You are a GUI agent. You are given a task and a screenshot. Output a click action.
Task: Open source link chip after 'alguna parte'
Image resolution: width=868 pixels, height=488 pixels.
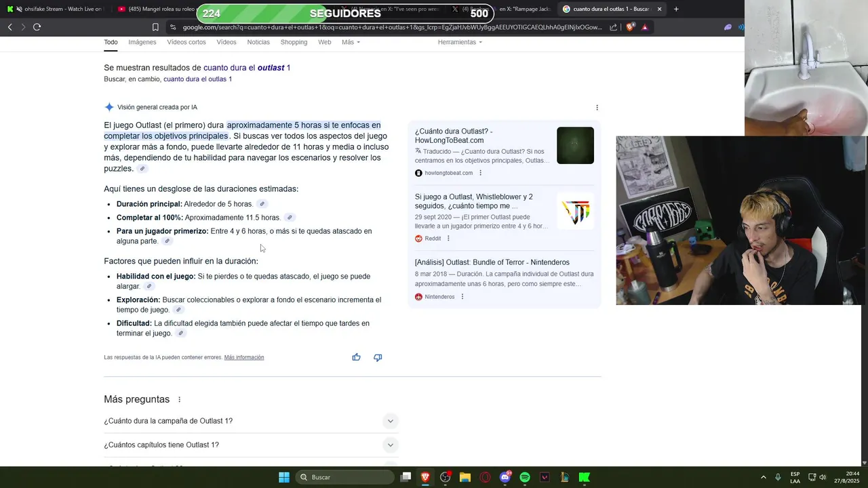(x=167, y=241)
